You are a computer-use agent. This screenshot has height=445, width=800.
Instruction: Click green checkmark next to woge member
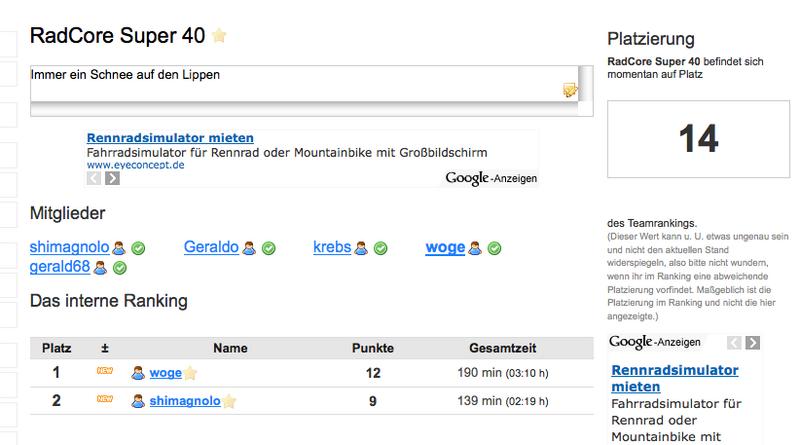click(494, 248)
